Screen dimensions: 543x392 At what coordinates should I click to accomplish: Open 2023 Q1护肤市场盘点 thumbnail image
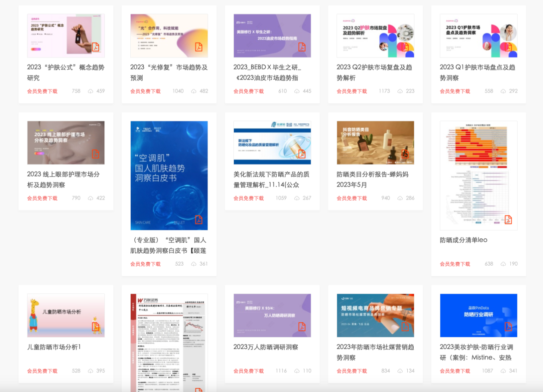(479, 36)
